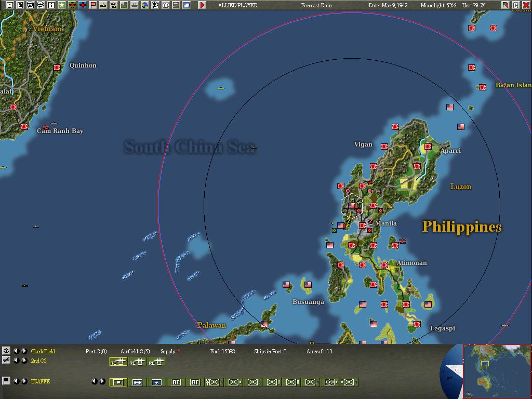Click the Japanese base marker near Cam Ranh Bay
The height and width of the screenshot is (399, 532).
(x=24, y=127)
